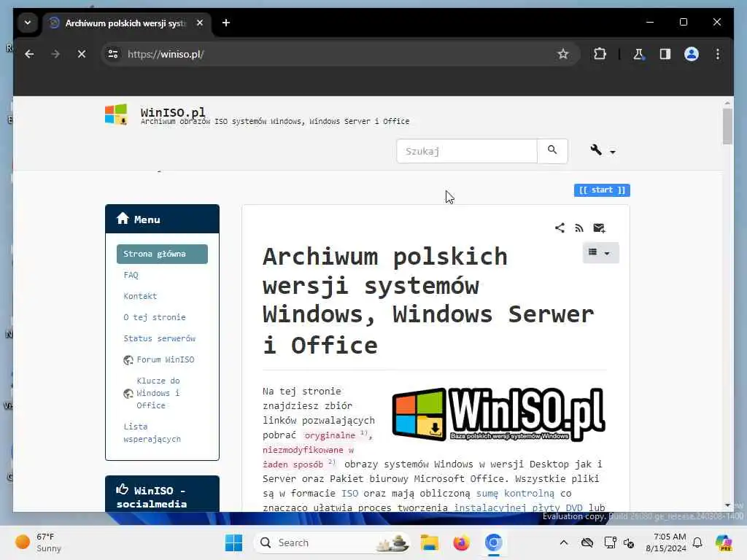Image resolution: width=747 pixels, height=560 pixels.
Task: Click the email subscribe envelope icon
Action: pos(599,228)
